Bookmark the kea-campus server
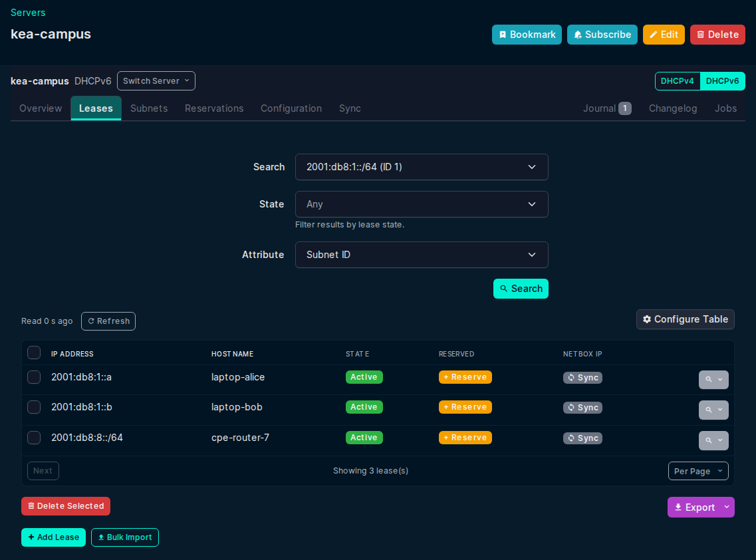Image resolution: width=756 pixels, height=560 pixels. [x=527, y=35]
